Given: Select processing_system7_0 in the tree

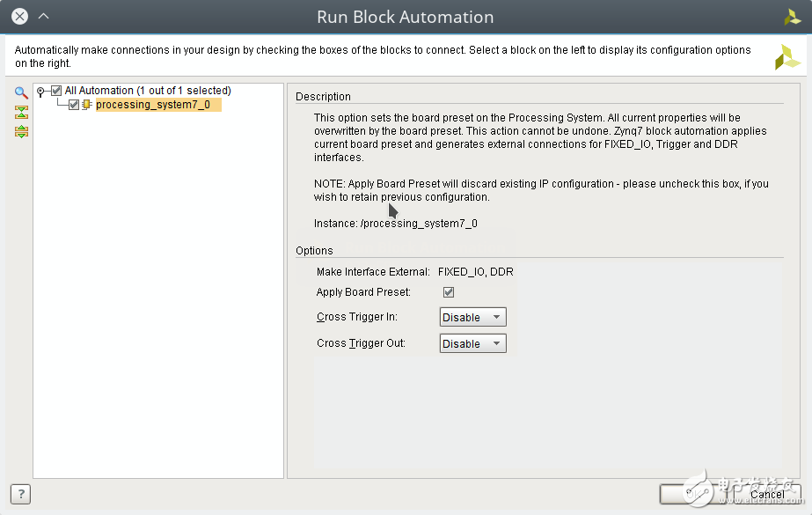Looking at the screenshot, I should 152,105.
